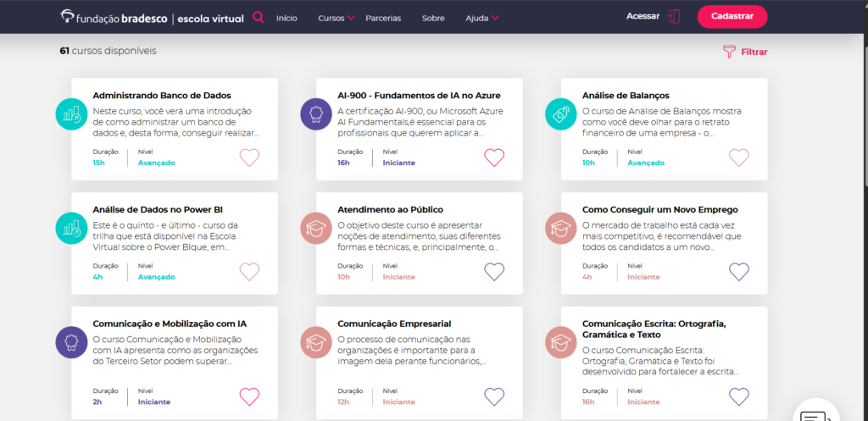Click the Atendimento ao Público graduation cap icon
This screenshot has height=421, width=868.
317,229
